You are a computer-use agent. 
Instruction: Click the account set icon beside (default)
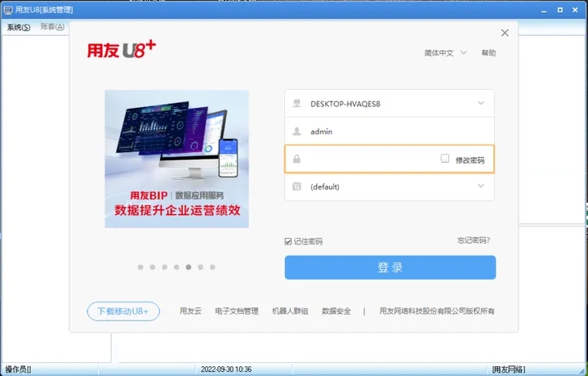coord(296,186)
